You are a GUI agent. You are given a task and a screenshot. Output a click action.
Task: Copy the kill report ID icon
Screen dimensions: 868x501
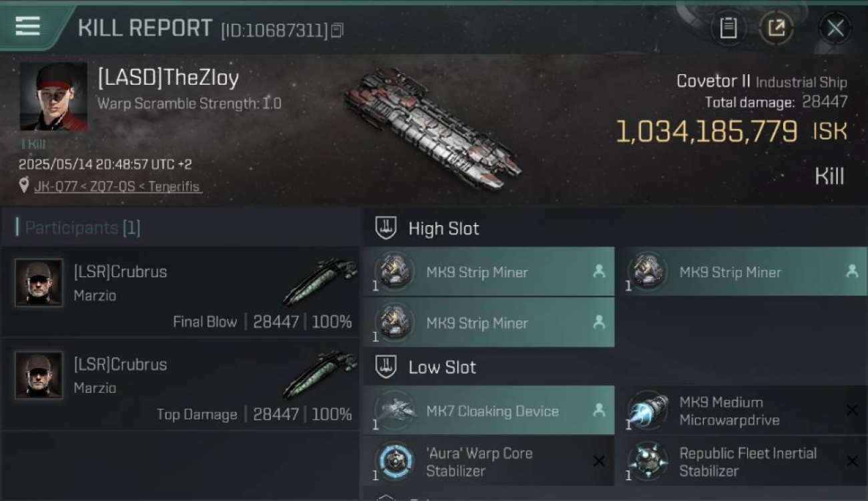[x=337, y=30]
